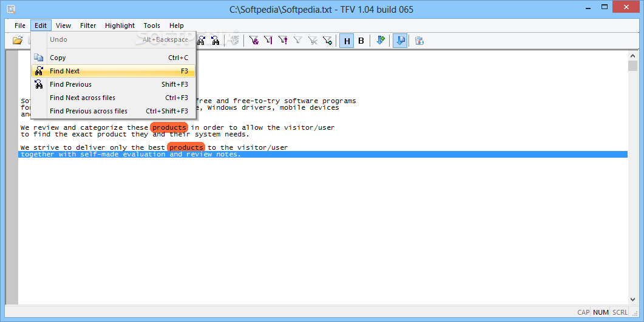Open the Highlight menu

(120, 25)
